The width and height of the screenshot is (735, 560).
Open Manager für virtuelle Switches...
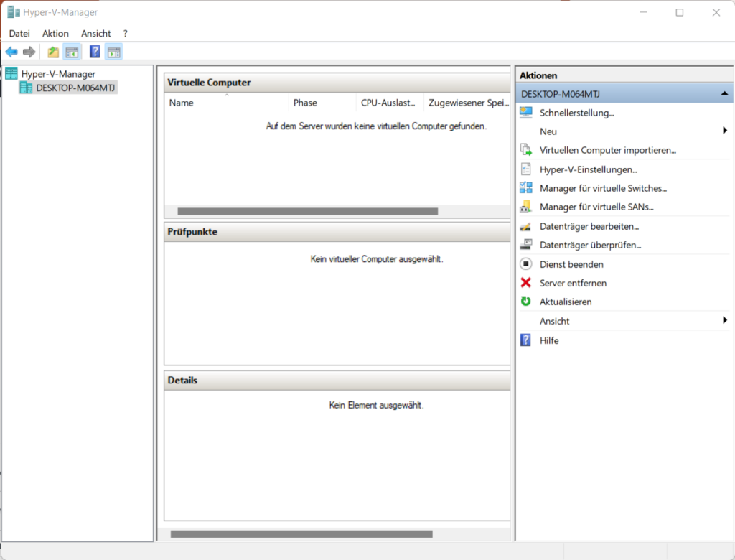point(603,188)
